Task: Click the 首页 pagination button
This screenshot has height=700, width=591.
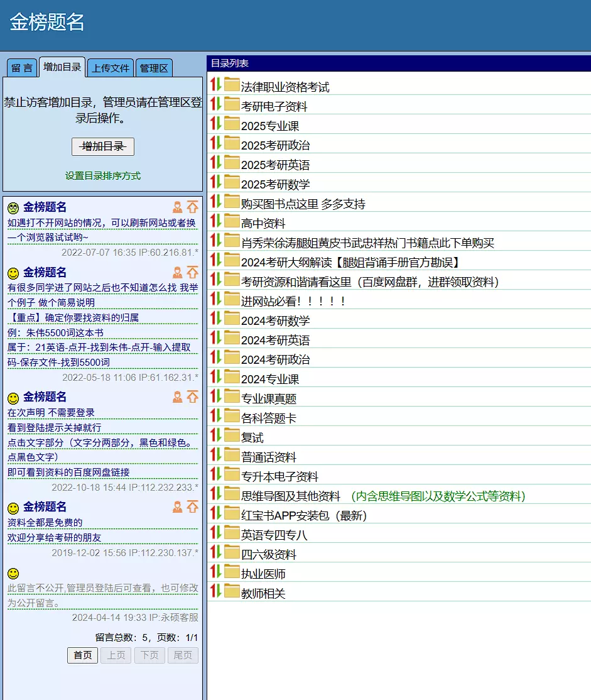Action: pyautogui.click(x=82, y=655)
